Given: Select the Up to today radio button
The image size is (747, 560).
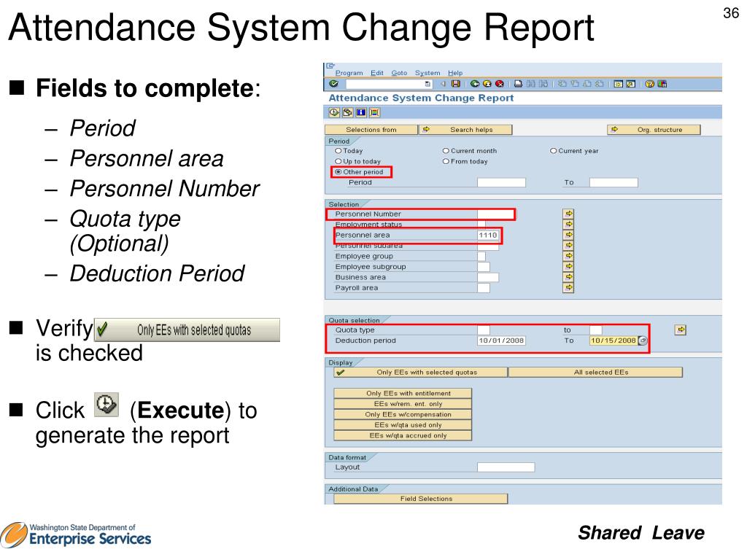Looking at the screenshot, I should tap(338, 161).
